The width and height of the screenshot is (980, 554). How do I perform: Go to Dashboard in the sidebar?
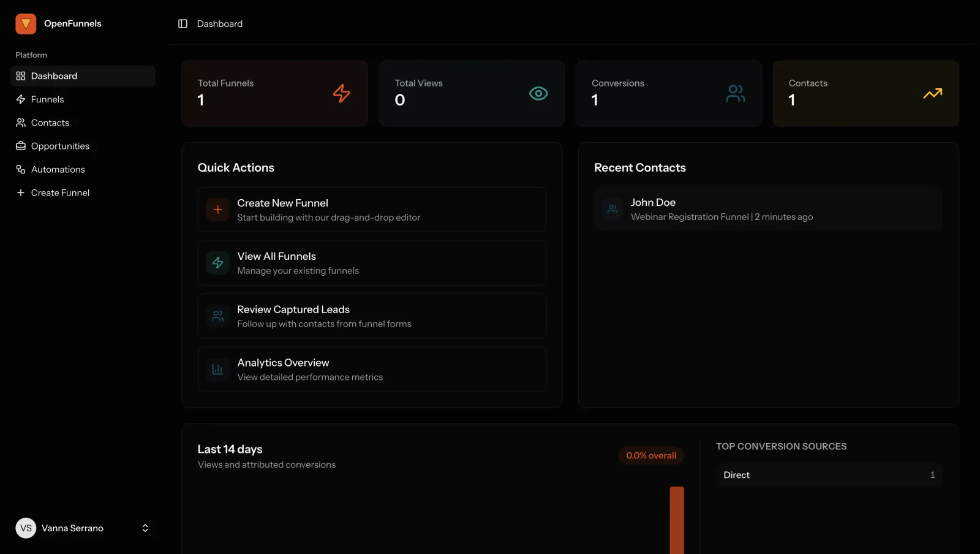tap(83, 76)
